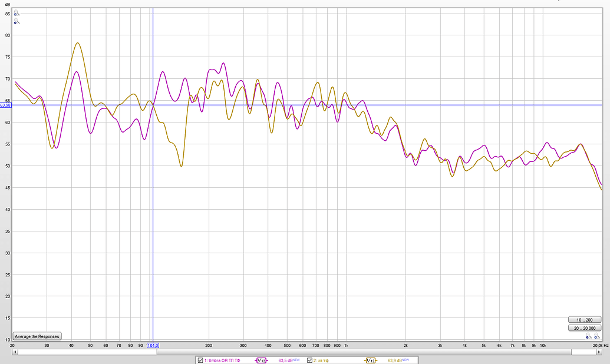This screenshot has width=610, height=364.
Task: Click the 63,5 dB value of trace 1
Action: coord(286,360)
